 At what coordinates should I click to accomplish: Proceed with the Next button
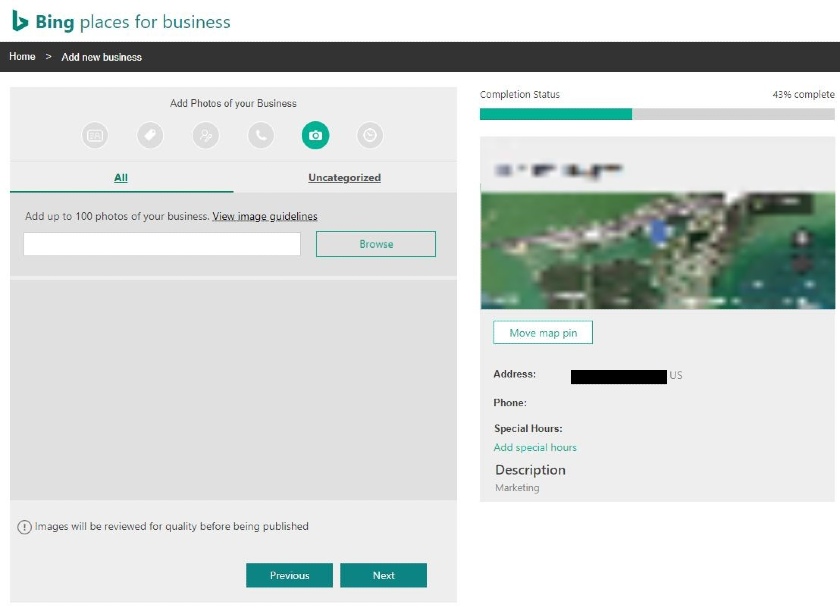click(384, 575)
